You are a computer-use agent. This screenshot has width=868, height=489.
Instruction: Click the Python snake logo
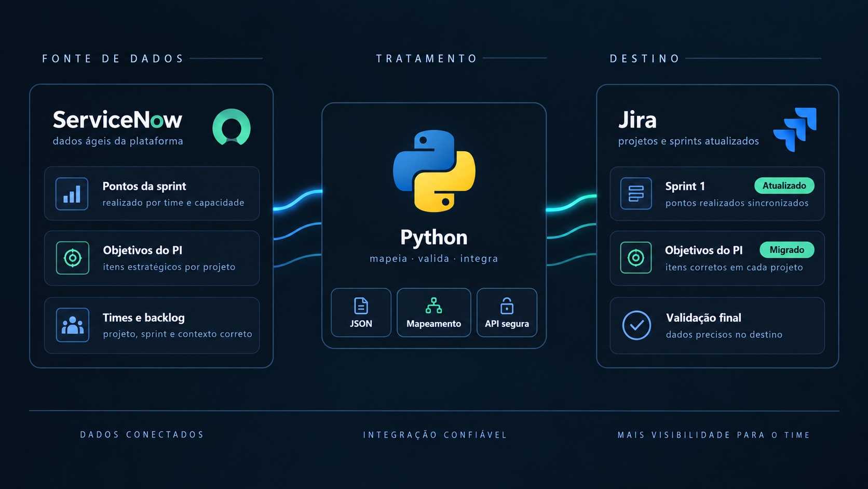tap(434, 171)
